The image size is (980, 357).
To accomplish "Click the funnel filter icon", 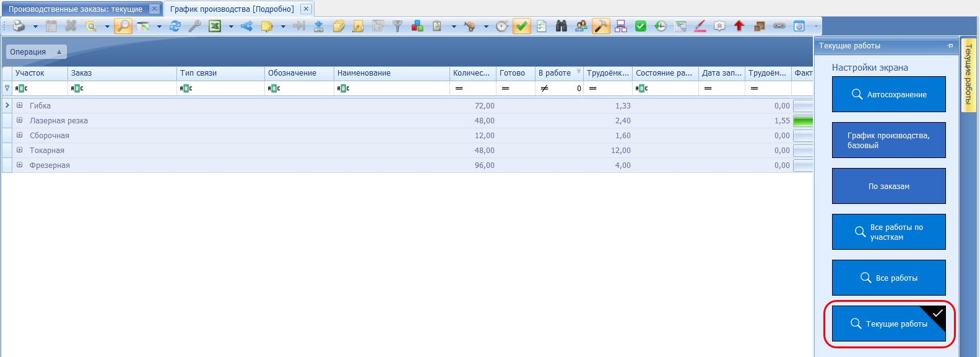I will coord(398,26).
